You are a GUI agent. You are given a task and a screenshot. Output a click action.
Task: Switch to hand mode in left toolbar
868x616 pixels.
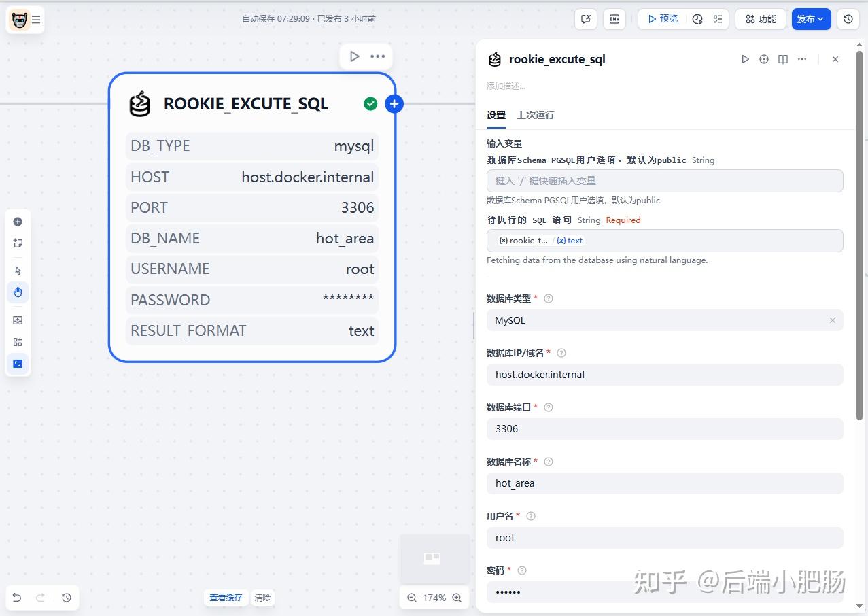18,292
